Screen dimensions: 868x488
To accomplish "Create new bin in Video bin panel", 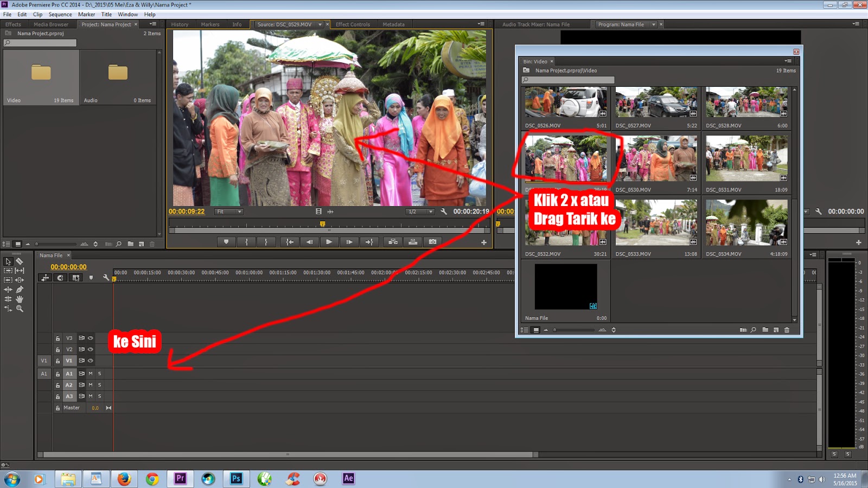I will point(765,330).
